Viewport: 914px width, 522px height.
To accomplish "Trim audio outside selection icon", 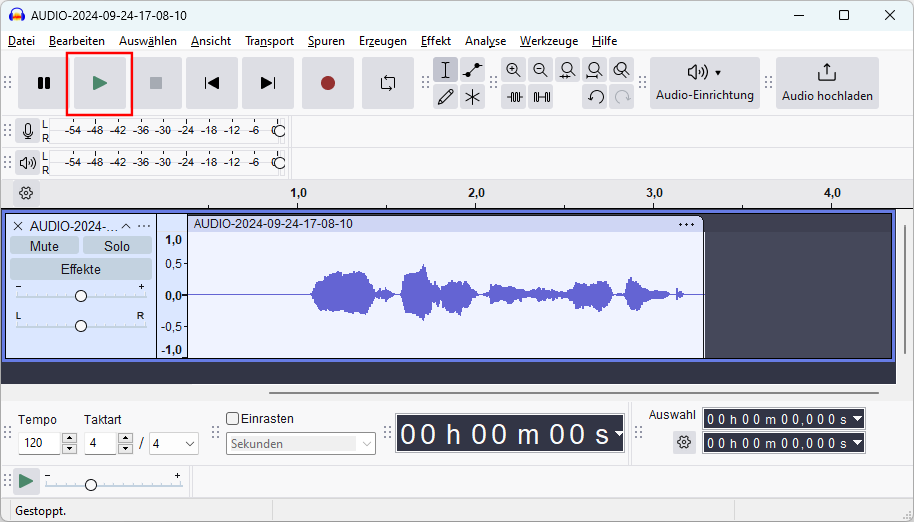I will point(513,97).
